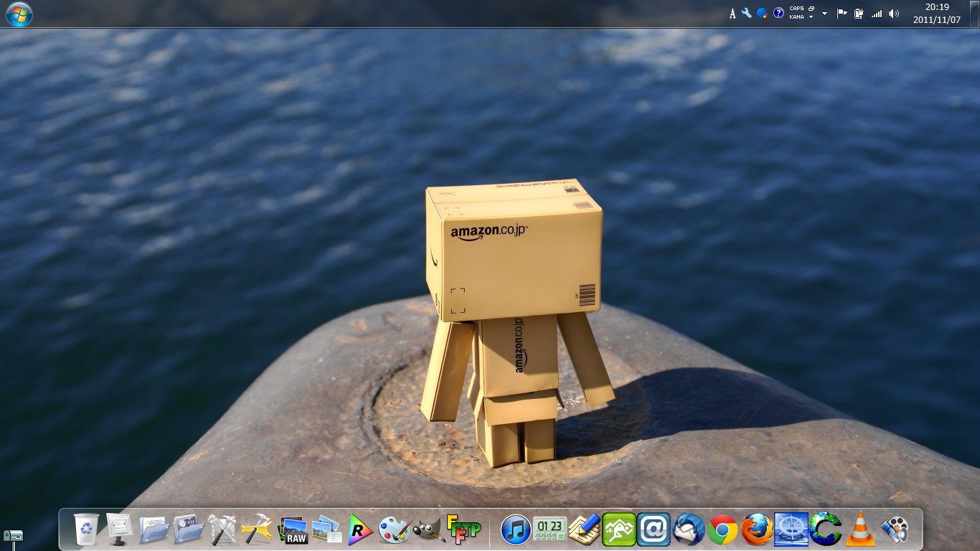Open Firefox browser from dock
Image resolution: width=980 pixels, height=551 pixels.
757,530
